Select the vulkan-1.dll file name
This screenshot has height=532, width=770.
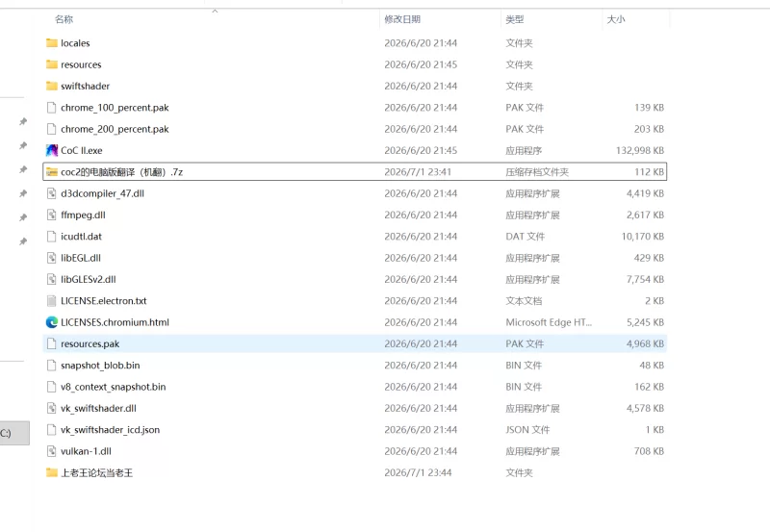(86, 451)
